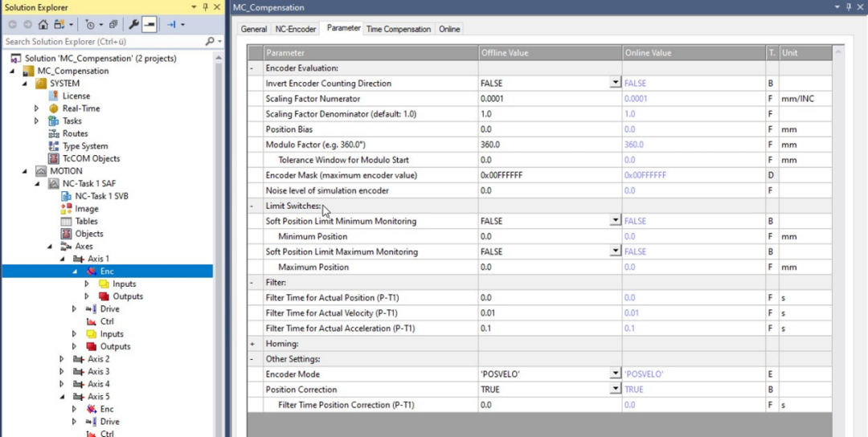868x437 pixels.
Task: Open the MC_Compensation window position dropdown arrow
Action: point(837,7)
